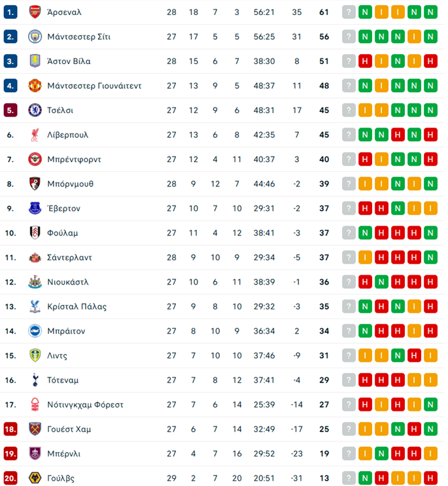Image resolution: width=448 pixels, height=486 pixels.
Task: Click the Μπρέντφορντ team name
Action: point(74,159)
